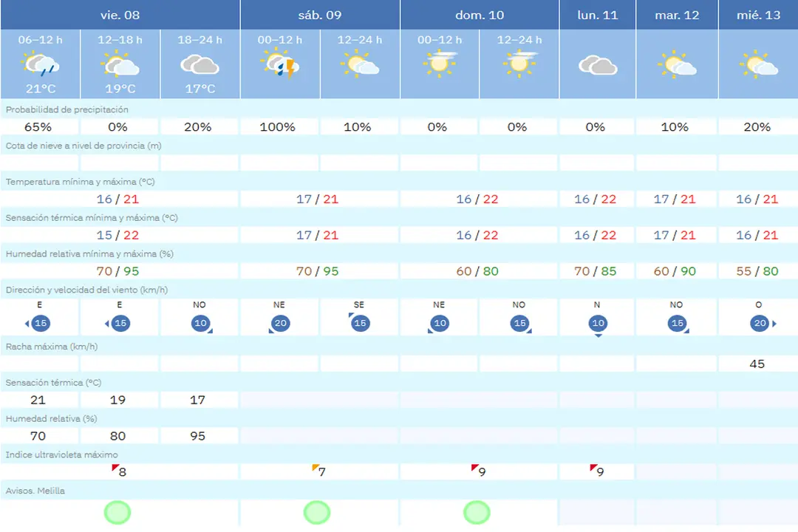
Task: Select the dom. 10 day header
Action: [480, 15]
